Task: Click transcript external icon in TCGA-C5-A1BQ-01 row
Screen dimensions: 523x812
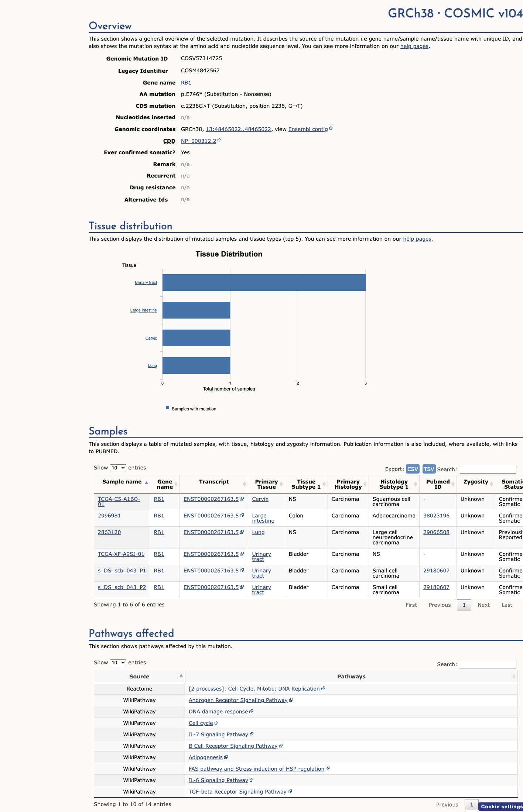Action: [x=242, y=499]
